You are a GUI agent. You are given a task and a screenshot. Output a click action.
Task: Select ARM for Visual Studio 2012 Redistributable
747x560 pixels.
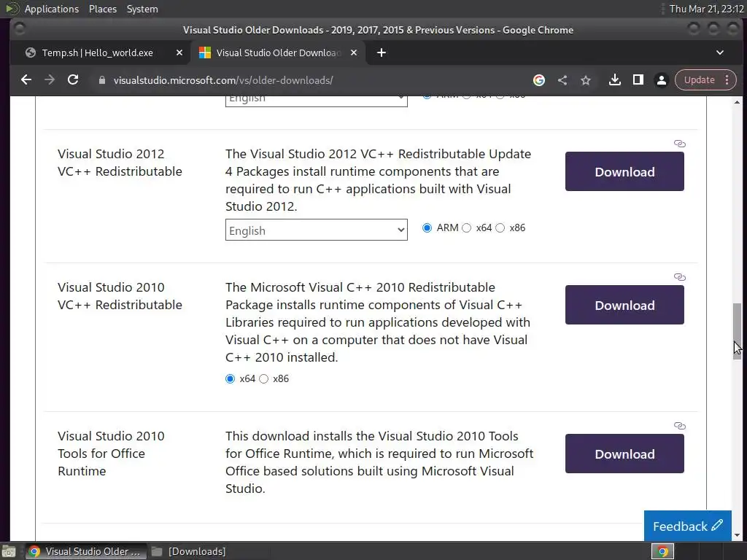click(x=427, y=227)
